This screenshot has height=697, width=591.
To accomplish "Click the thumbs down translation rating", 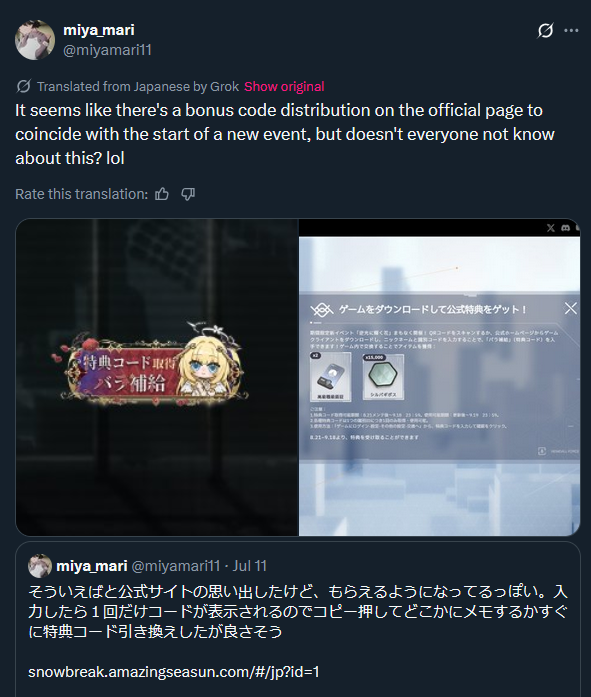I will pos(188,194).
